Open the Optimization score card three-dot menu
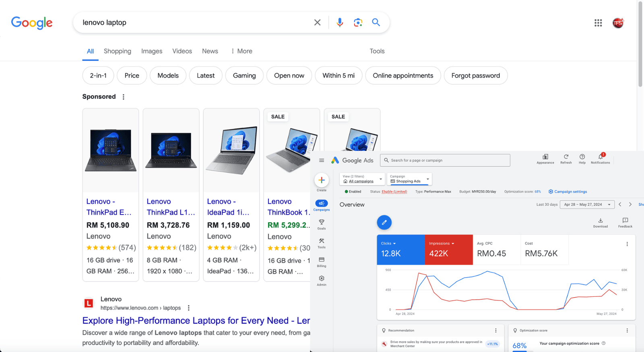Screen dimensions: 644x352 click(x=627, y=331)
